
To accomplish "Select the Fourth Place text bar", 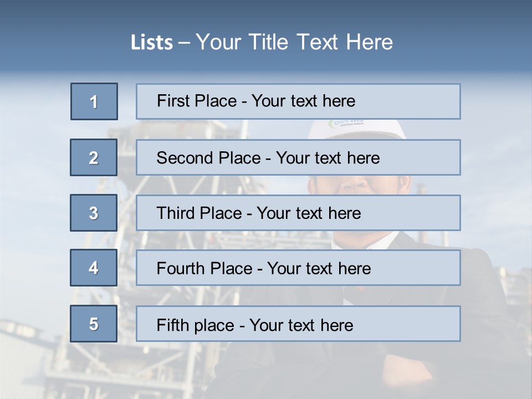I will point(298,268).
